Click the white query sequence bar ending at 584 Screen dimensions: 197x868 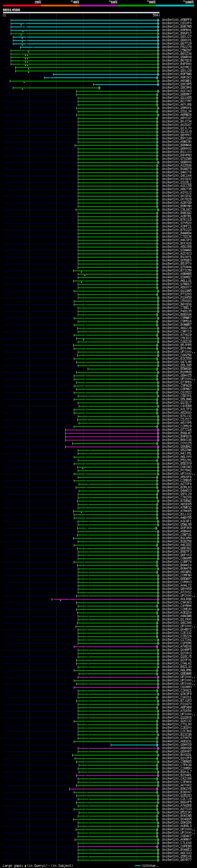[x=81, y=13]
